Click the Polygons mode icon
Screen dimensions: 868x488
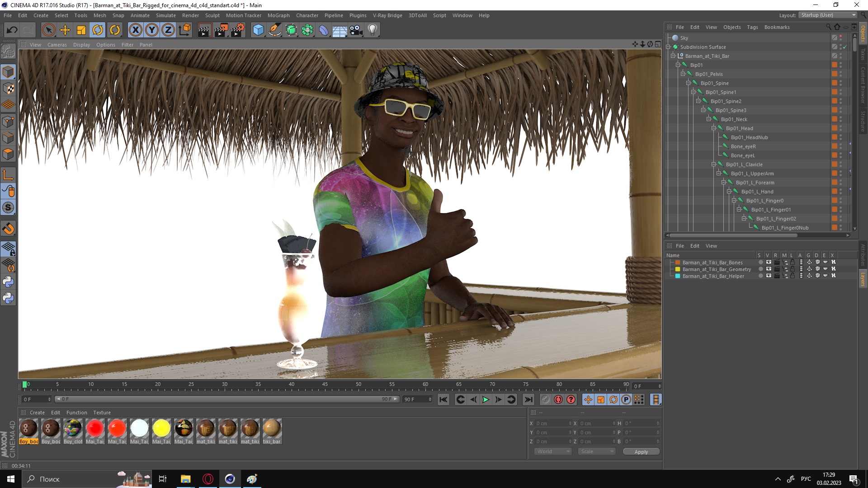click(8, 154)
